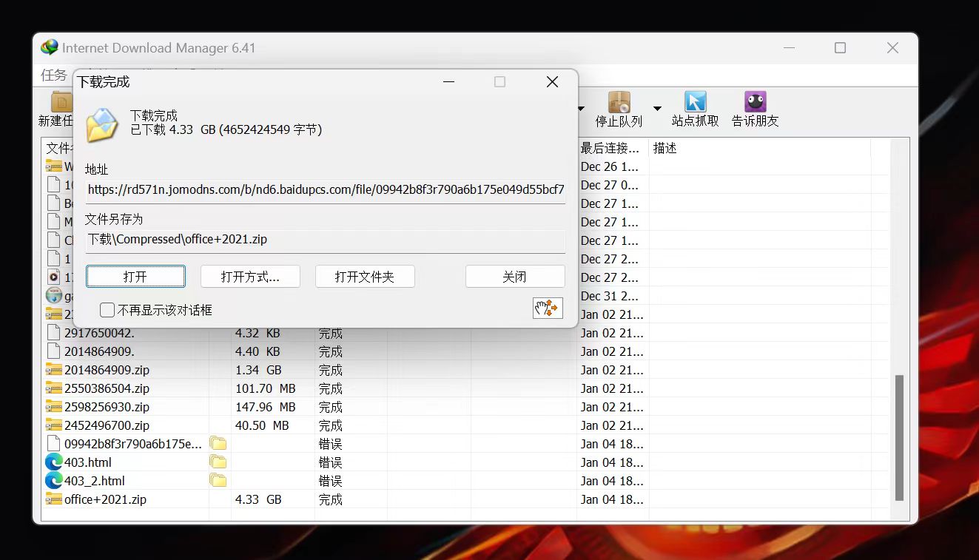Click the folder icon in the 403_2.html row
This screenshot has width=979, height=560.
[x=218, y=481]
